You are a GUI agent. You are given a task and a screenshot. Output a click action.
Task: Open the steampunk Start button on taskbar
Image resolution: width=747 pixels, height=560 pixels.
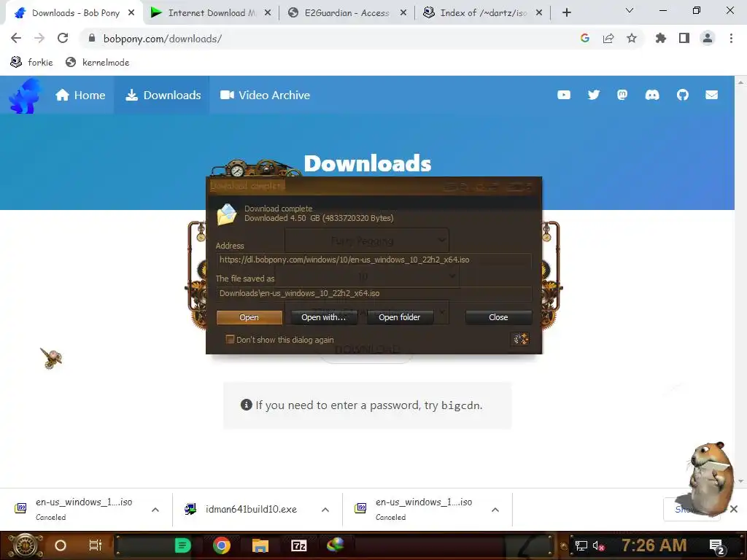(25, 545)
